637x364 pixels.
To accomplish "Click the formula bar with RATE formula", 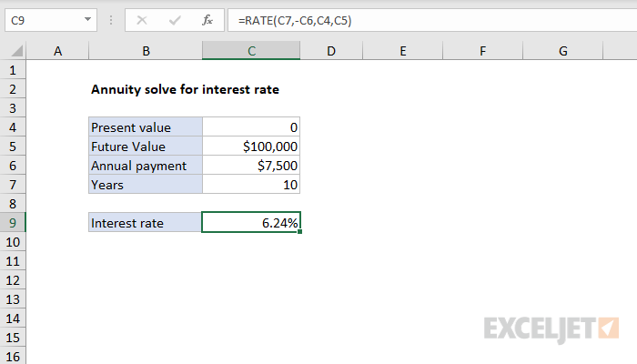I will (x=432, y=20).
